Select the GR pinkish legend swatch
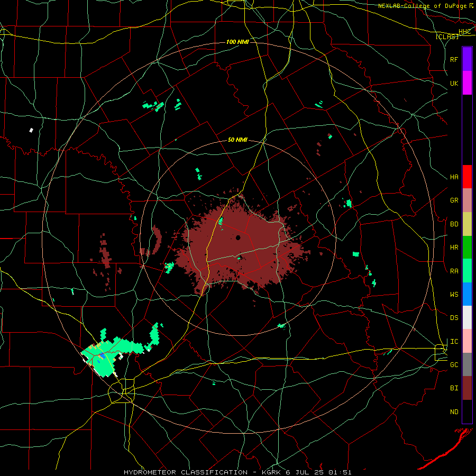This screenshot has width=476, height=476. pyautogui.click(x=467, y=200)
